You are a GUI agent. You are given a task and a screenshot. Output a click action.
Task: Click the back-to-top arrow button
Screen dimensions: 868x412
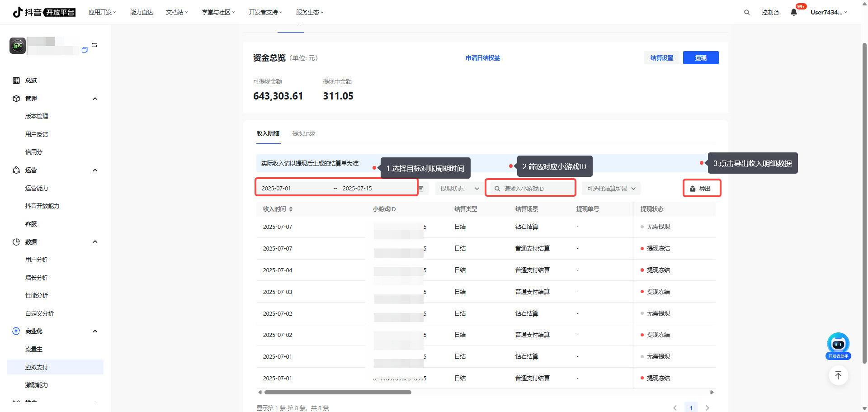(x=838, y=375)
